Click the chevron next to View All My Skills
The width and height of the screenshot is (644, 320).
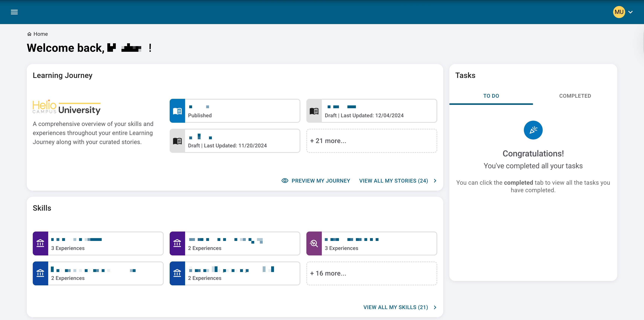tap(435, 307)
